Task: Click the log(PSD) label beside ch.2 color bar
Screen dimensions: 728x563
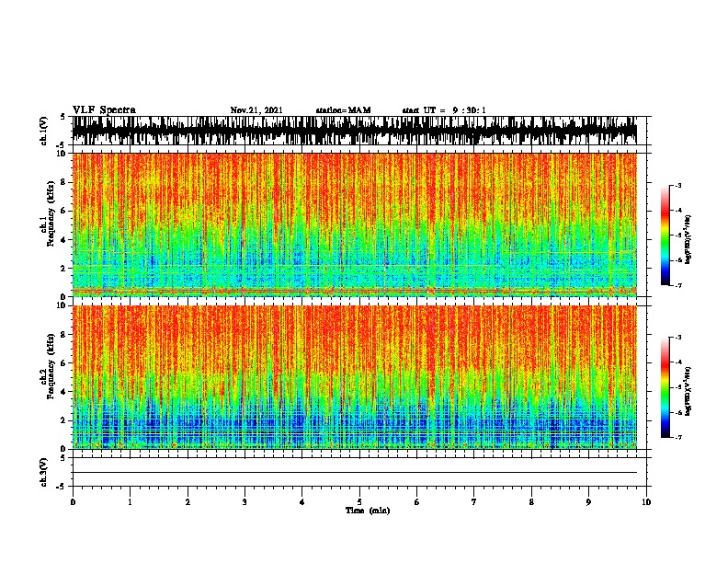Action: [x=688, y=391]
